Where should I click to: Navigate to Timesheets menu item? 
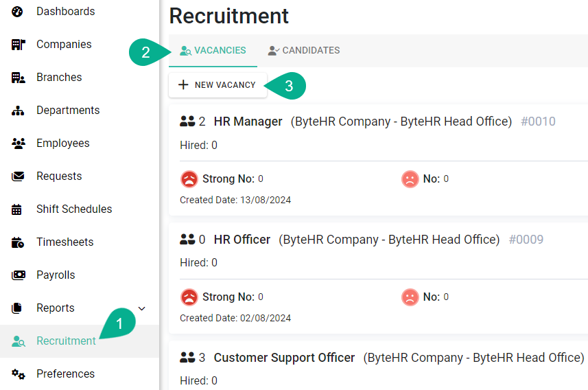coord(80,242)
